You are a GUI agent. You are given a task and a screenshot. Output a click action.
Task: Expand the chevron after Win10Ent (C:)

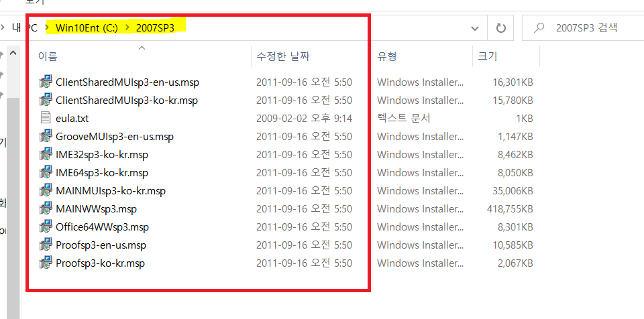[127, 28]
